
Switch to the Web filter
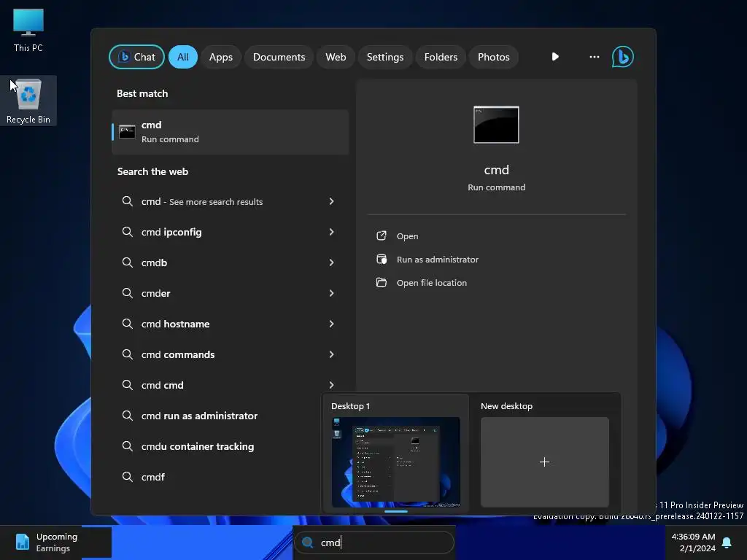click(x=336, y=57)
